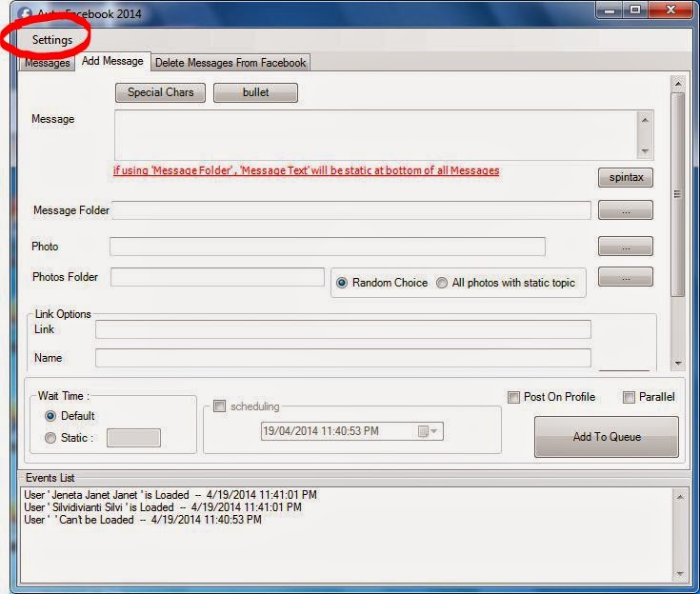Click the Message box scroll down arrow
700x594 pixels.
645,150
